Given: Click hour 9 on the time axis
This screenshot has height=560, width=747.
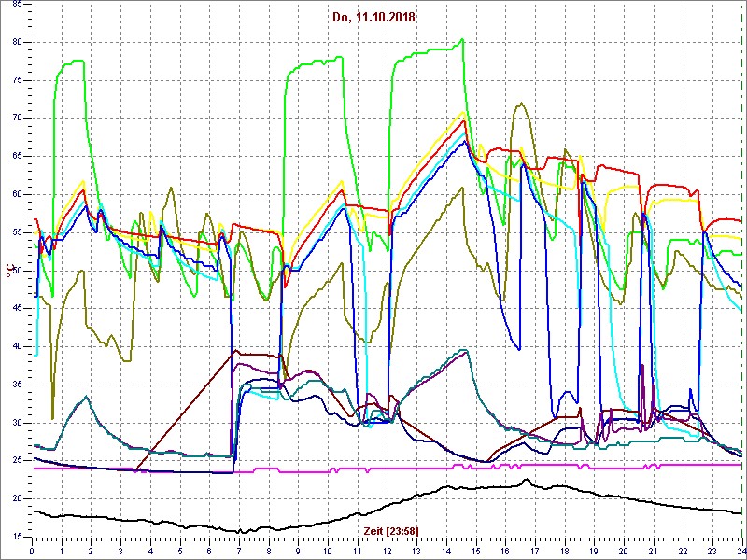Looking at the screenshot, I should (x=298, y=549).
